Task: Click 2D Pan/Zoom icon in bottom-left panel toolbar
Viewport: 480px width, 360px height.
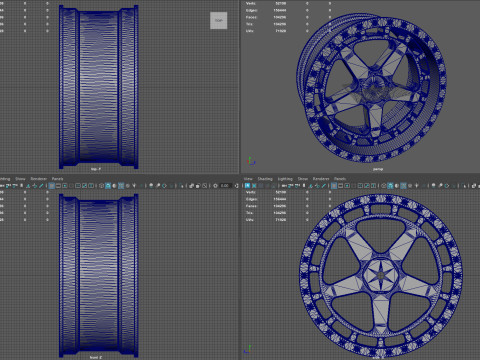Action: pos(35,186)
